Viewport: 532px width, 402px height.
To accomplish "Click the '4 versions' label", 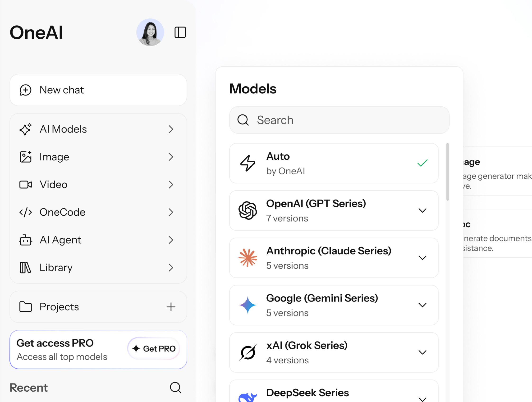I will coord(287,361).
